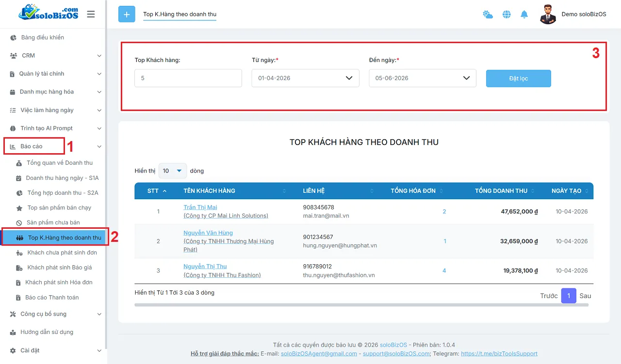Open the Telegram bizToolsSupport link
This screenshot has width=621, height=364.
click(499, 354)
